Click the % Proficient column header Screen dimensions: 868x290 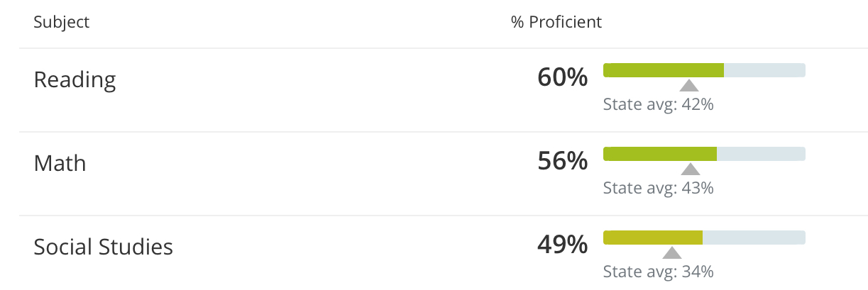click(x=556, y=22)
